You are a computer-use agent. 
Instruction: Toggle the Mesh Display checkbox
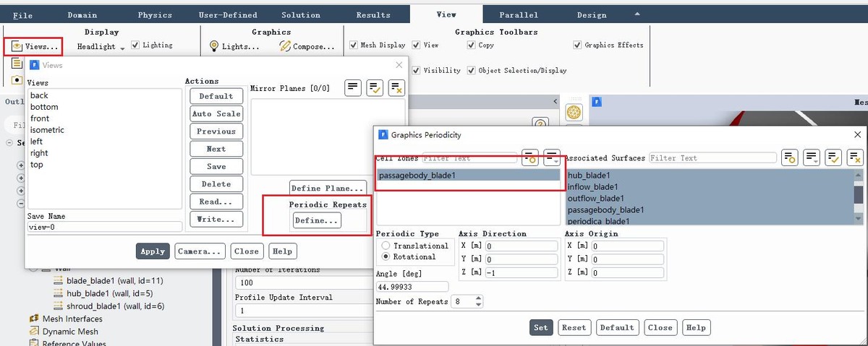[353, 45]
